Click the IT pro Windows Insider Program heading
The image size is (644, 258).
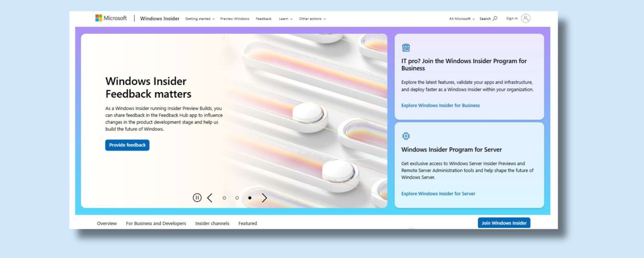pyautogui.click(x=464, y=64)
